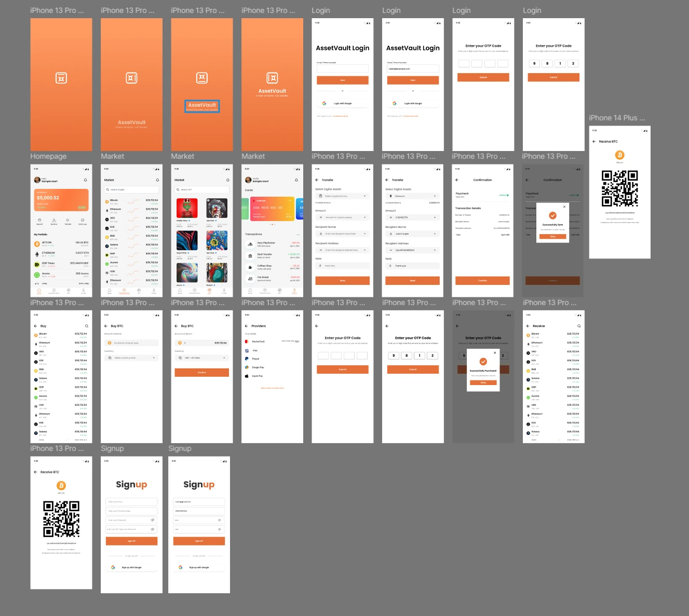Click Confirm in undimmed Confirmation frame
The width and height of the screenshot is (689, 616).
coord(483,281)
